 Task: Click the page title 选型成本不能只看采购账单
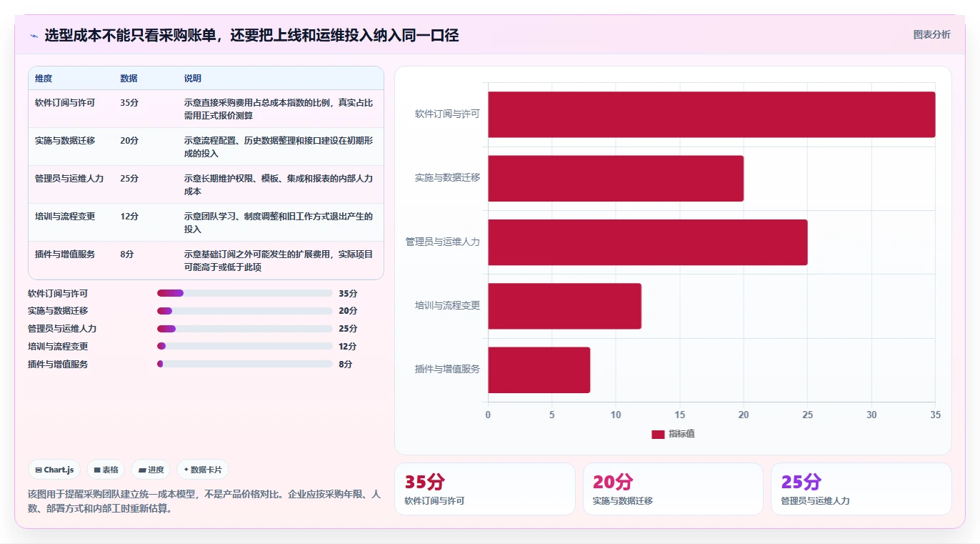(251, 35)
